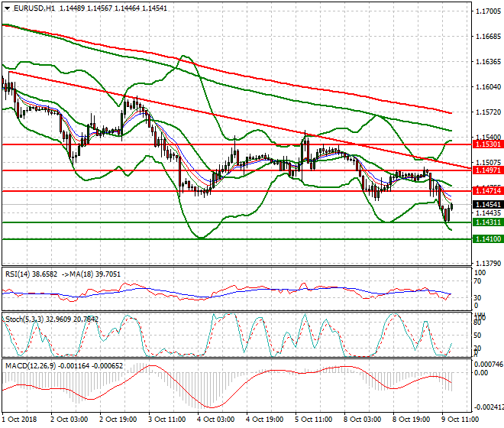Click the 9 Oct 11:00 time label
Image resolution: width=504 pixels, height=428 pixels.
[x=460, y=420]
